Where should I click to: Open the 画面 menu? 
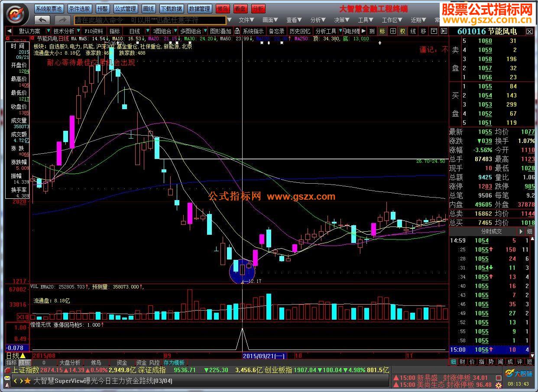(270, 20)
